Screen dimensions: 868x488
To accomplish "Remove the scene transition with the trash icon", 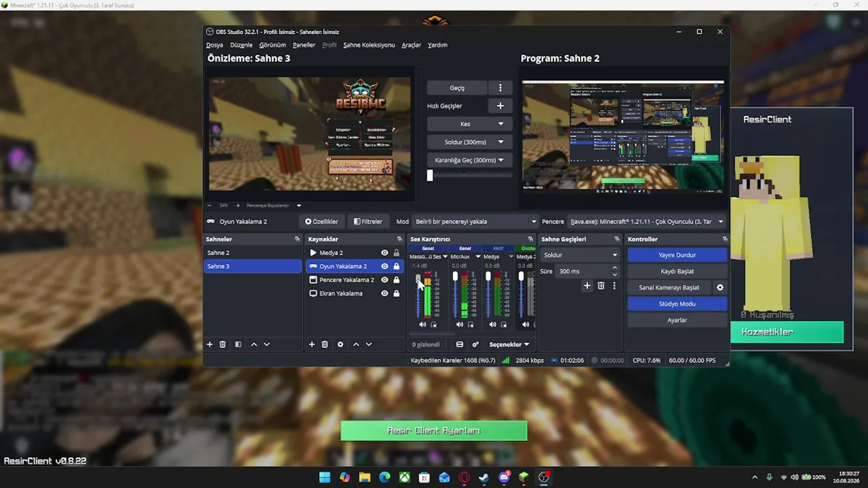I will (601, 286).
